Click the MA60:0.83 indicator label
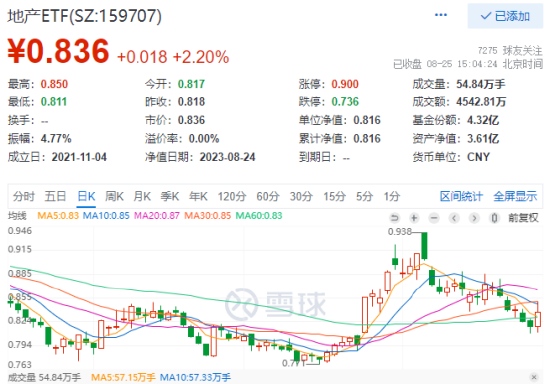Screen dimensions: 550x384 coord(259,216)
